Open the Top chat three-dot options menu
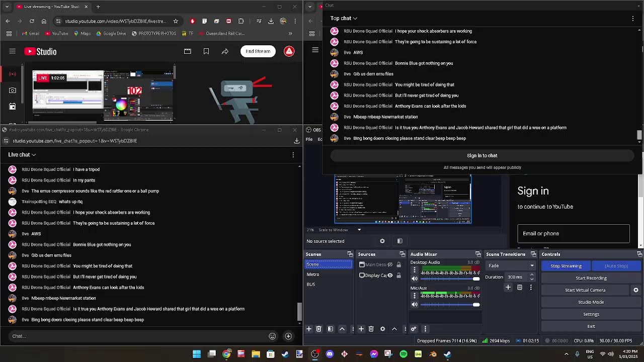The height and width of the screenshot is (362, 644). tap(633, 19)
